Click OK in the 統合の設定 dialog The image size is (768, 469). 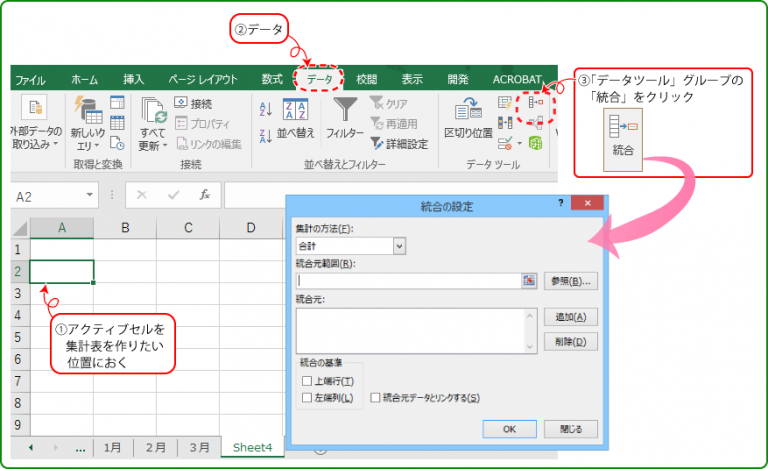click(509, 429)
